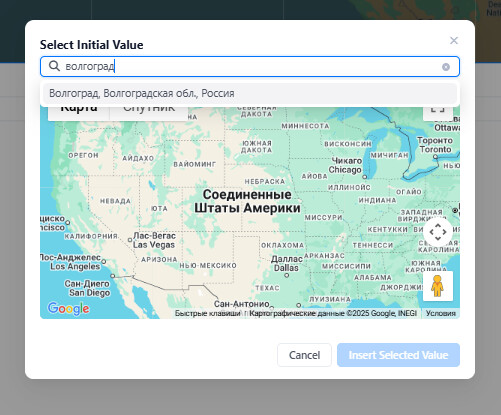Click the Cancel button
Image resolution: width=501 pixels, height=415 pixels.
304,355
